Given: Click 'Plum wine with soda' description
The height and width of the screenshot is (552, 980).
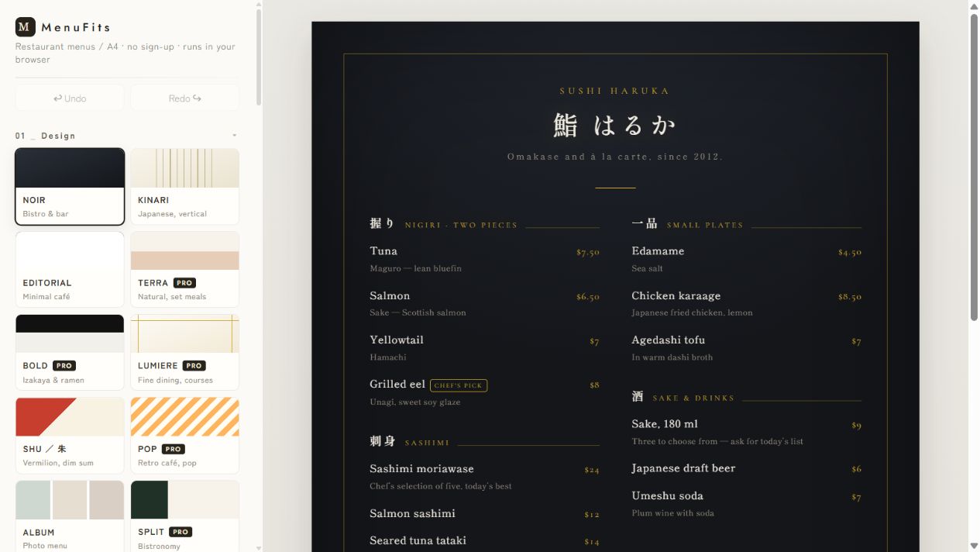Looking at the screenshot, I should [673, 513].
